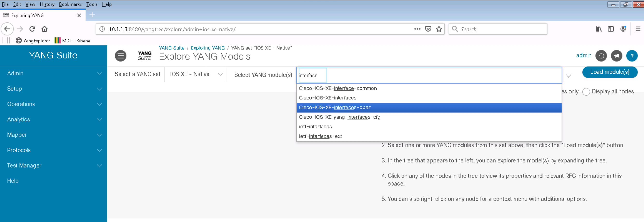Select the Exploring YANG browser tab

click(43, 15)
